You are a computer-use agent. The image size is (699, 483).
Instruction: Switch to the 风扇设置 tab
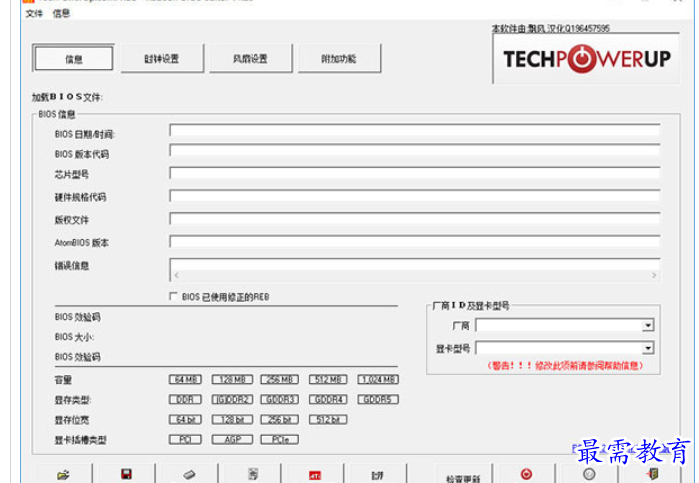pyautogui.click(x=251, y=58)
